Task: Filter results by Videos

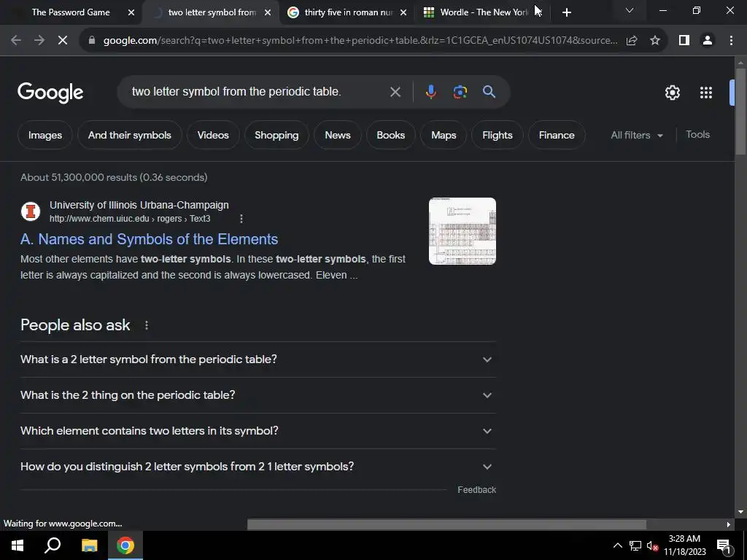Action: [x=213, y=135]
